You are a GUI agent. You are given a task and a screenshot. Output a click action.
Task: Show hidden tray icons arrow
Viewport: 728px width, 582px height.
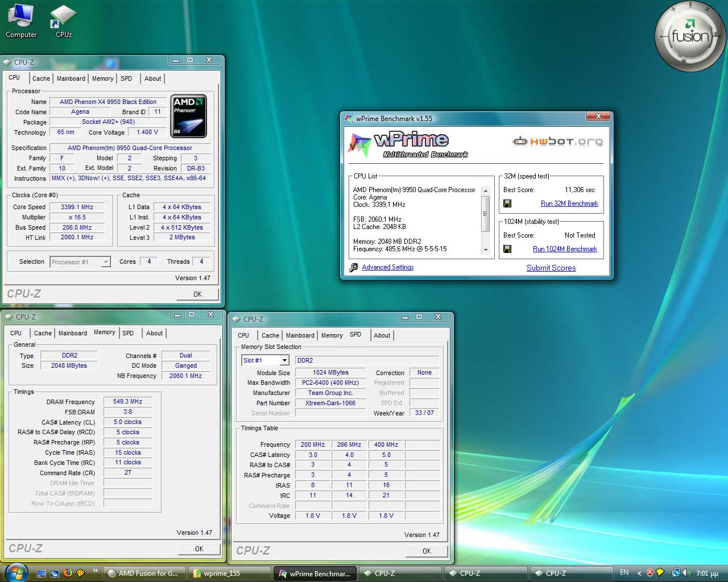coord(639,573)
